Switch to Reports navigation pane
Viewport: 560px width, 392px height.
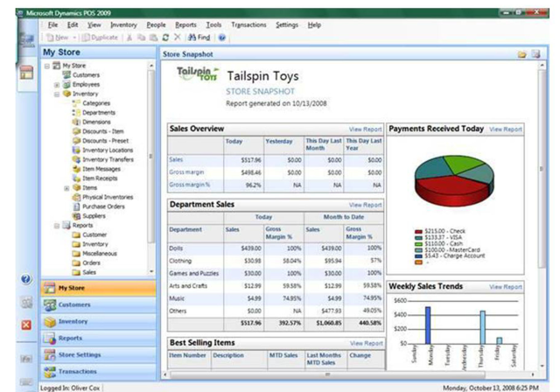[x=98, y=338]
